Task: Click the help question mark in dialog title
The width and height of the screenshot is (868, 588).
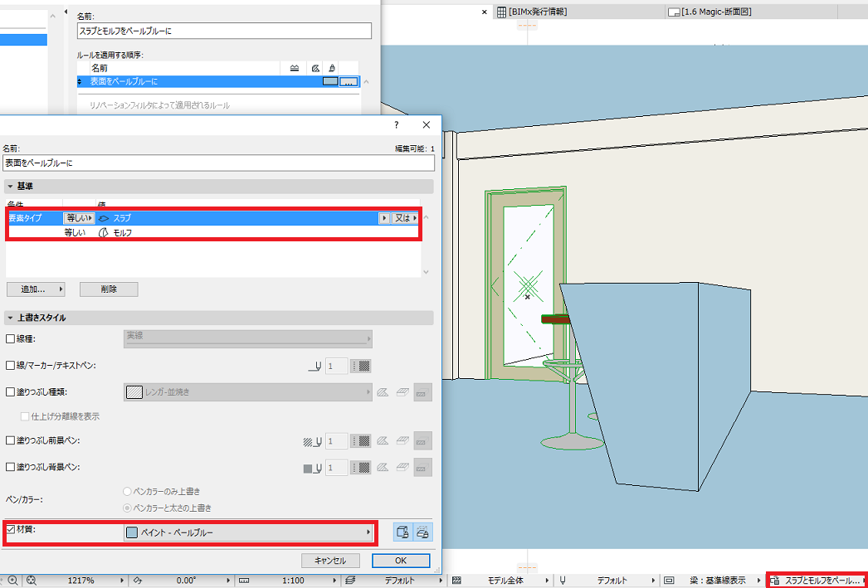Action: tap(397, 125)
